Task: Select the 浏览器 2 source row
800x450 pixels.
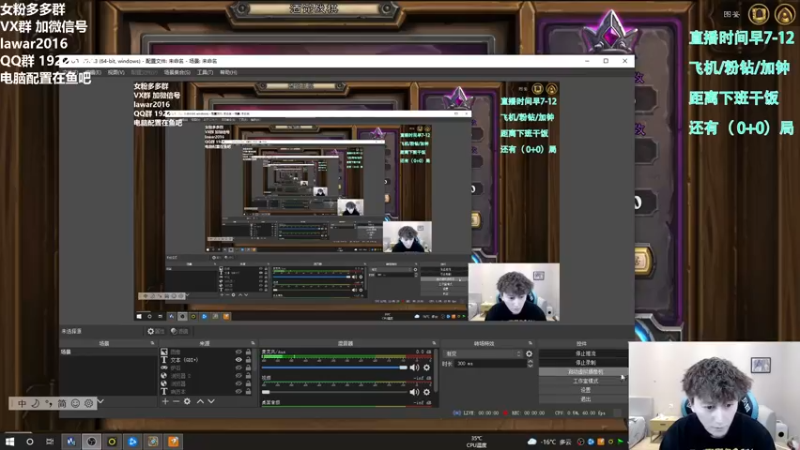Action: coord(206,376)
